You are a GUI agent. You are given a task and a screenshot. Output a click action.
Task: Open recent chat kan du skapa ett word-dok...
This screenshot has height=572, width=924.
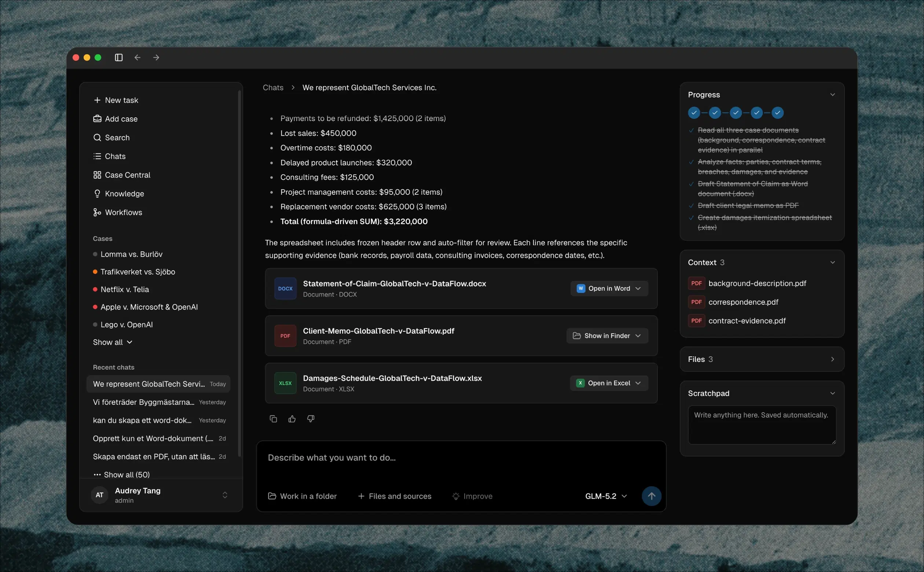coord(158,420)
